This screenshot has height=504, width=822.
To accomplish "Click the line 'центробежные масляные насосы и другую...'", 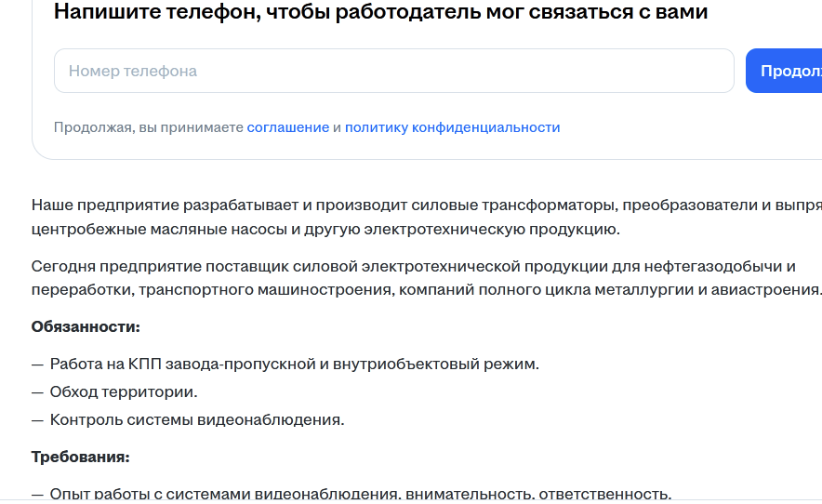I will (325, 229).
